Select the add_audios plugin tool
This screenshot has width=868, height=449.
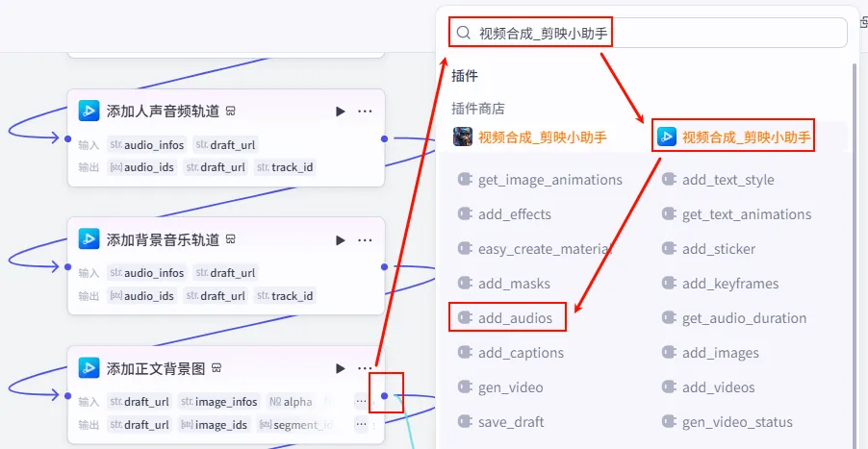point(505,318)
